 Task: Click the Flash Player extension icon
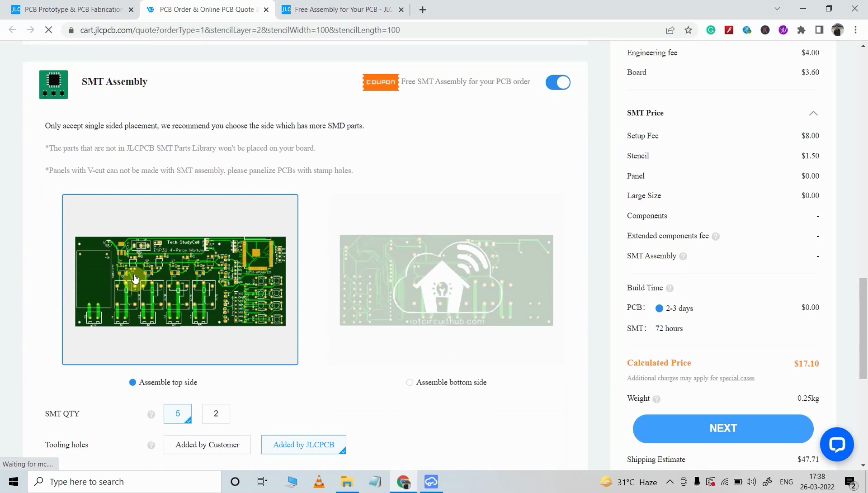pyautogui.click(x=729, y=30)
